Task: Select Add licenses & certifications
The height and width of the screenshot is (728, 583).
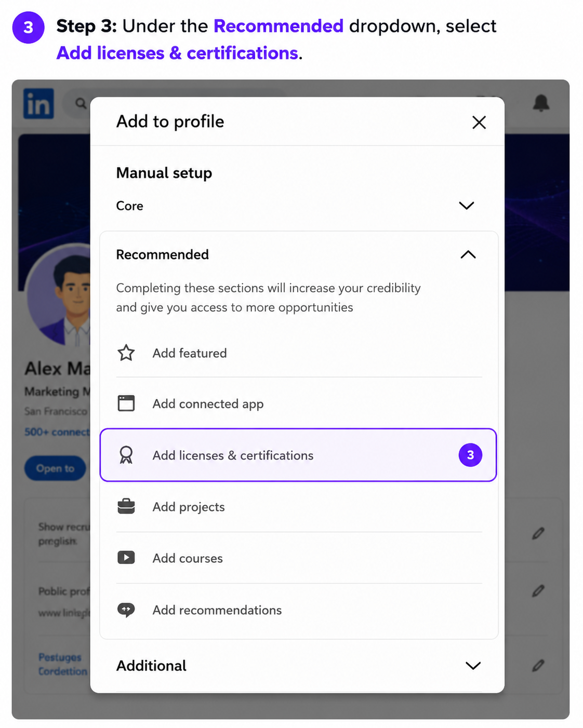Action: 298,455
